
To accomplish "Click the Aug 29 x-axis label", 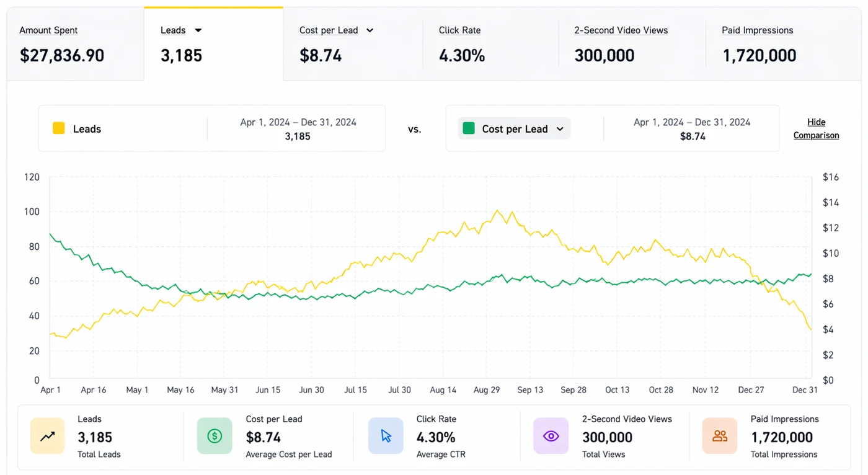I will coord(487,390).
